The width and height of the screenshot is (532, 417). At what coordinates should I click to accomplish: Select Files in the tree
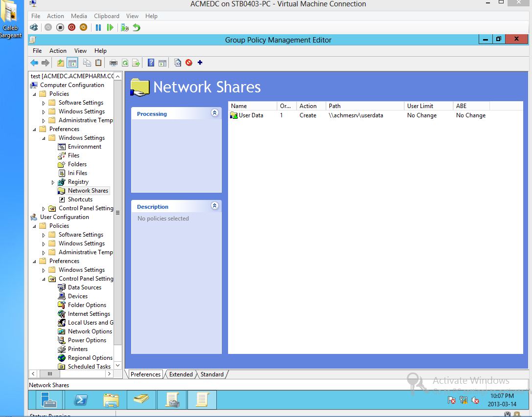click(73, 155)
